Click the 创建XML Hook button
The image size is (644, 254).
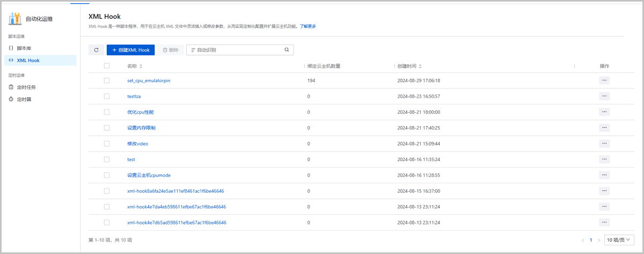click(131, 50)
